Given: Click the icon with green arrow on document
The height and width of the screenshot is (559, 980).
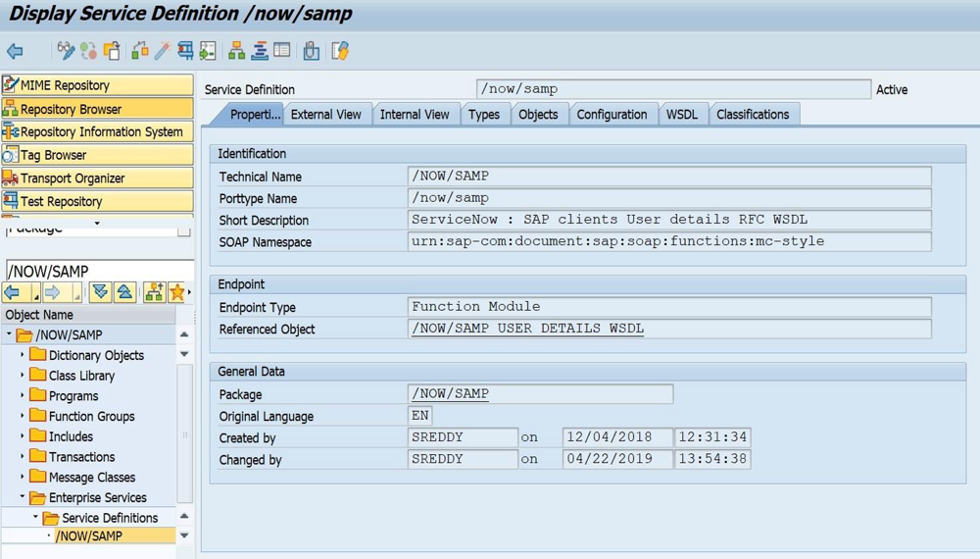Looking at the screenshot, I should tap(208, 51).
